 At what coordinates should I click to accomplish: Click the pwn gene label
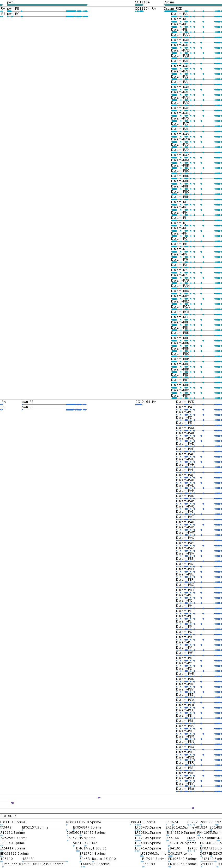(x=10, y=2)
